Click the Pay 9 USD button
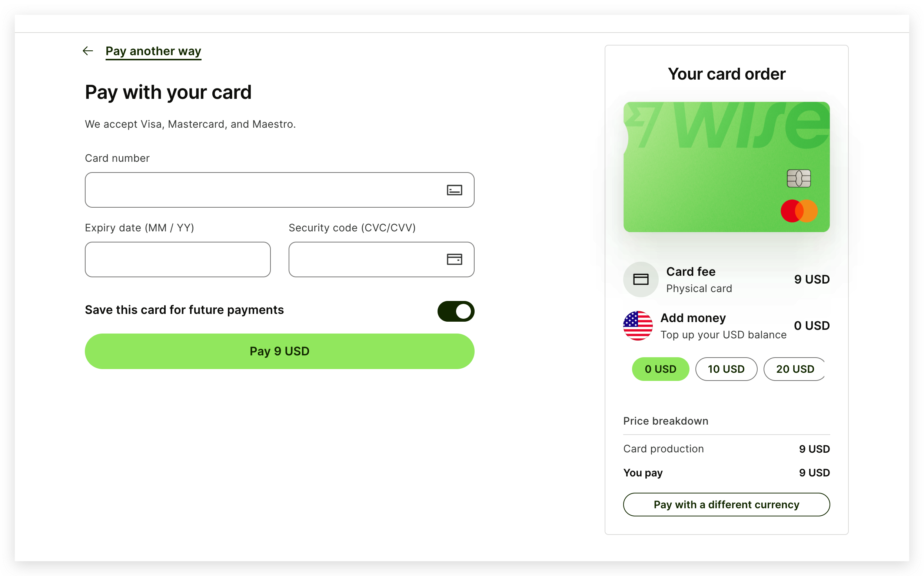Screen dimensions: 924x576 [279, 351]
